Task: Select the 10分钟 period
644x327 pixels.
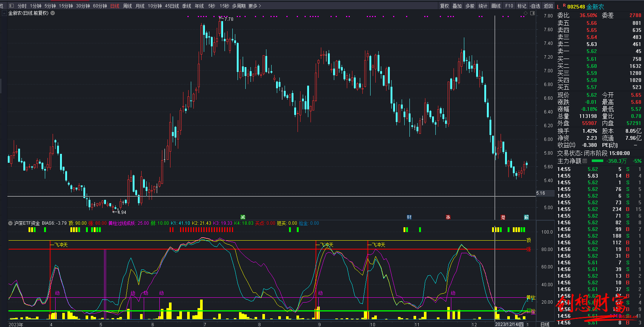Action: pyautogui.click(x=155, y=6)
